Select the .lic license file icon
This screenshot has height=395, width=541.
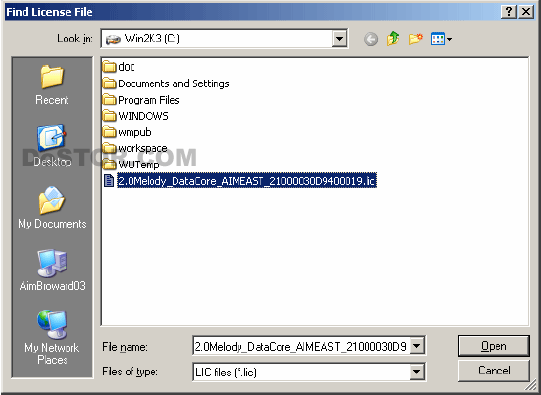109,180
